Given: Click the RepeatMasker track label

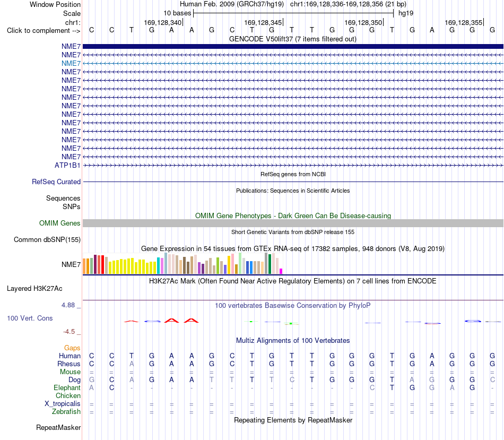Looking at the screenshot, I should tap(58, 428).
